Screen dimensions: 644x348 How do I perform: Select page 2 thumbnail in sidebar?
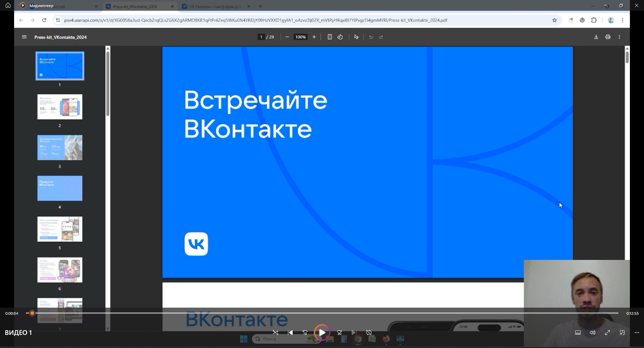click(x=60, y=107)
